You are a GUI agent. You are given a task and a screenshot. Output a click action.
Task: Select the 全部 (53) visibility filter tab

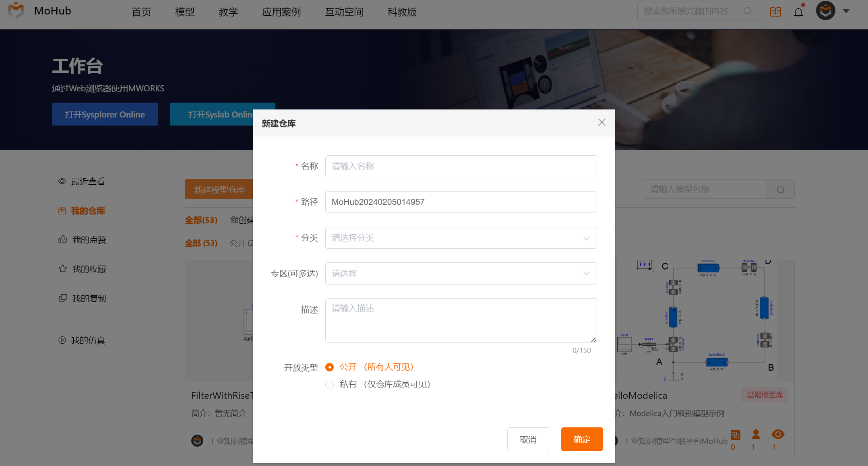click(x=201, y=243)
